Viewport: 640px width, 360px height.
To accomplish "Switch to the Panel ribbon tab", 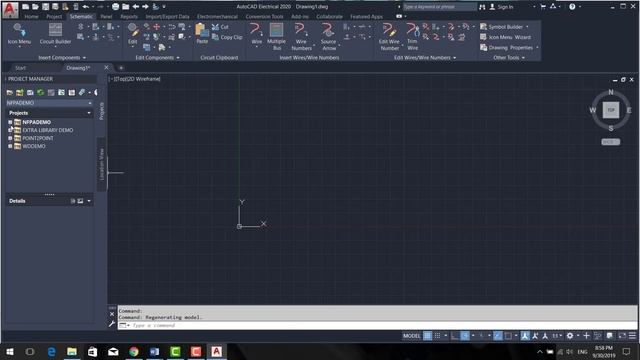I will click(x=106, y=17).
